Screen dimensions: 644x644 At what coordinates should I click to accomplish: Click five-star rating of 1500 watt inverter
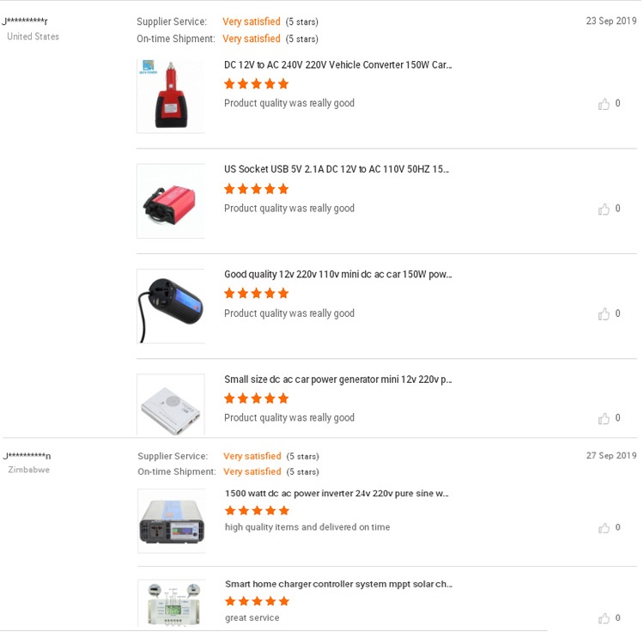coord(257,511)
